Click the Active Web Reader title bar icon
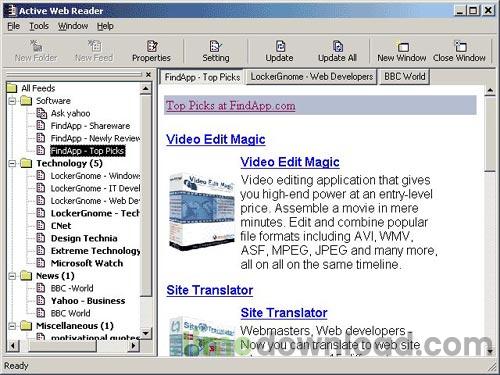Viewport: 500px width, 375px height. point(12,10)
